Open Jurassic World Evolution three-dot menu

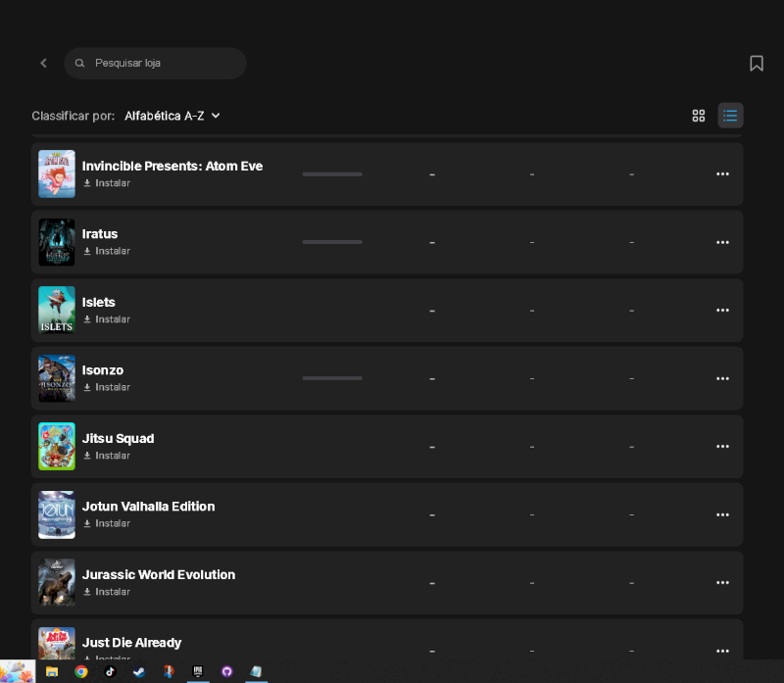point(722,582)
